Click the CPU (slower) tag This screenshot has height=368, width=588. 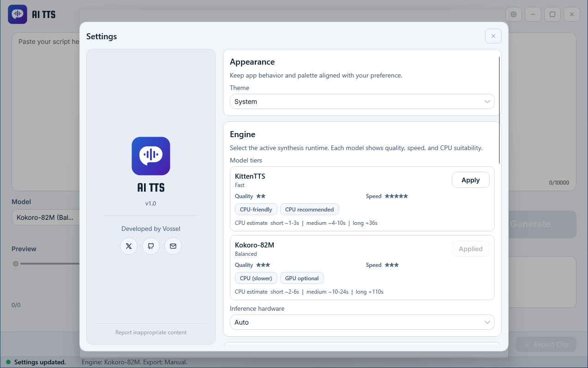tap(256, 278)
